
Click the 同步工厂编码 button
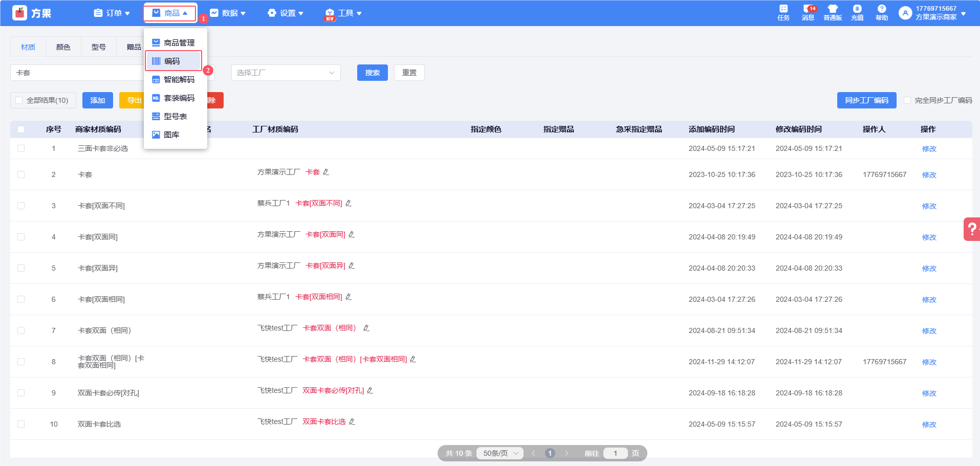(x=866, y=100)
